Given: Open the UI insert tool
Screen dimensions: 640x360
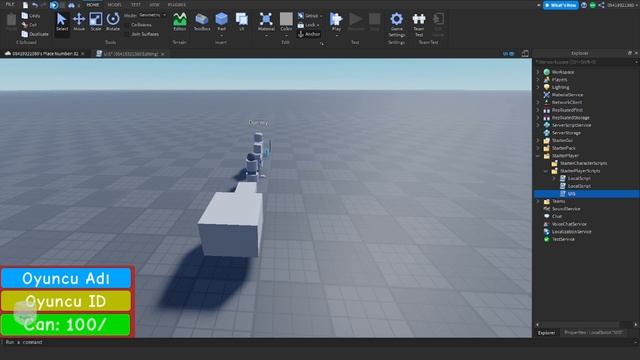Looking at the screenshot, I should pos(242,22).
